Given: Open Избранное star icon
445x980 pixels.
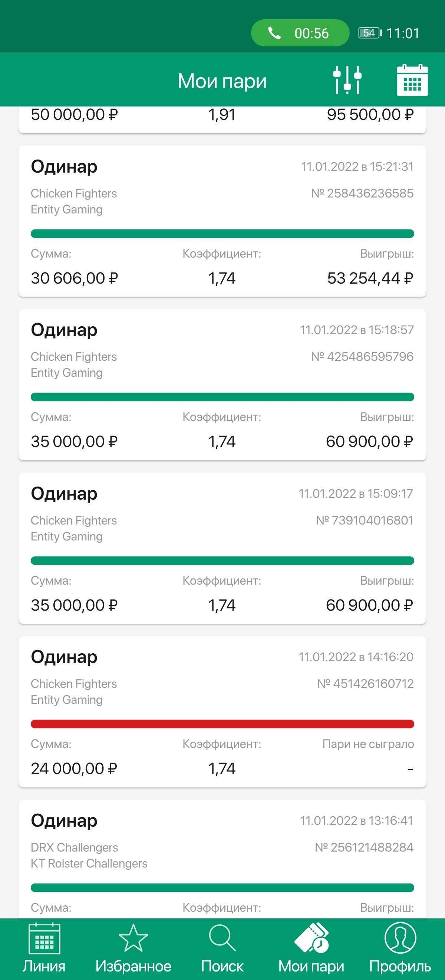Looking at the screenshot, I should (133, 939).
